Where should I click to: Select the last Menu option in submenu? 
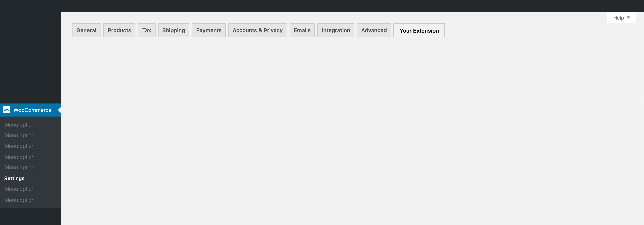point(20,200)
